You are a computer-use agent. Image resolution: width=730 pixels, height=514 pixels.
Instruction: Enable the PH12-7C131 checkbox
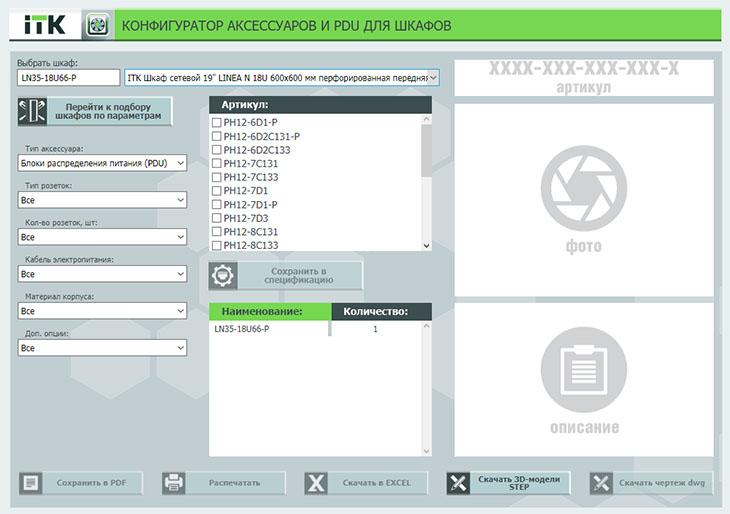[x=216, y=163]
